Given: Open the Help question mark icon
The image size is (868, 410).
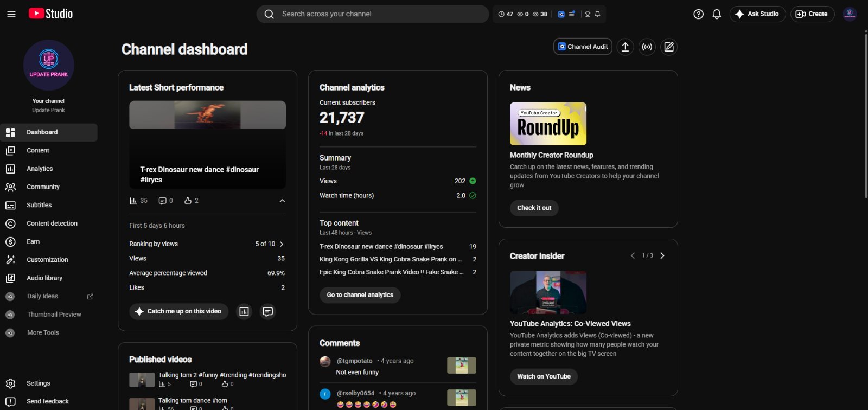Looking at the screenshot, I should click(698, 14).
